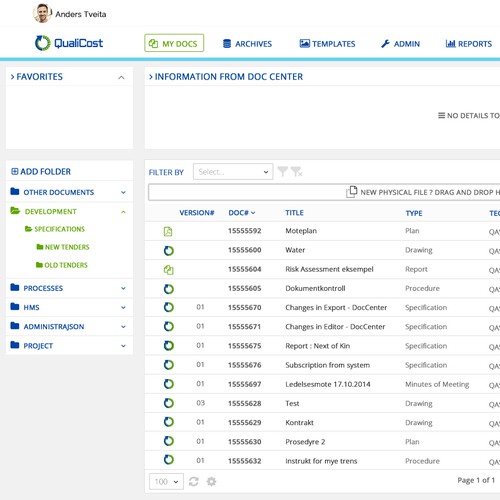Click the new physical file document icon
Screen dimensions: 500x500
click(x=352, y=192)
